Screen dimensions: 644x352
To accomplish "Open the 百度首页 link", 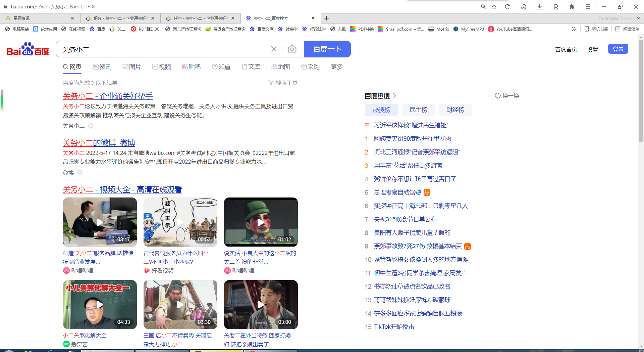I will [566, 49].
